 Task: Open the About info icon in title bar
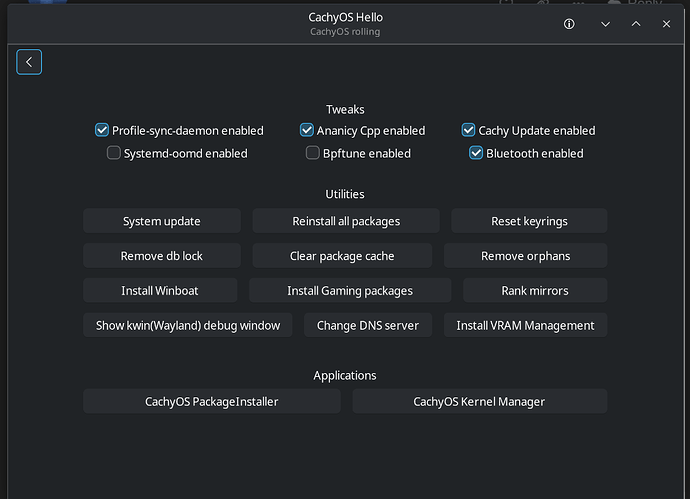pyautogui.click(x=569, y=24)
